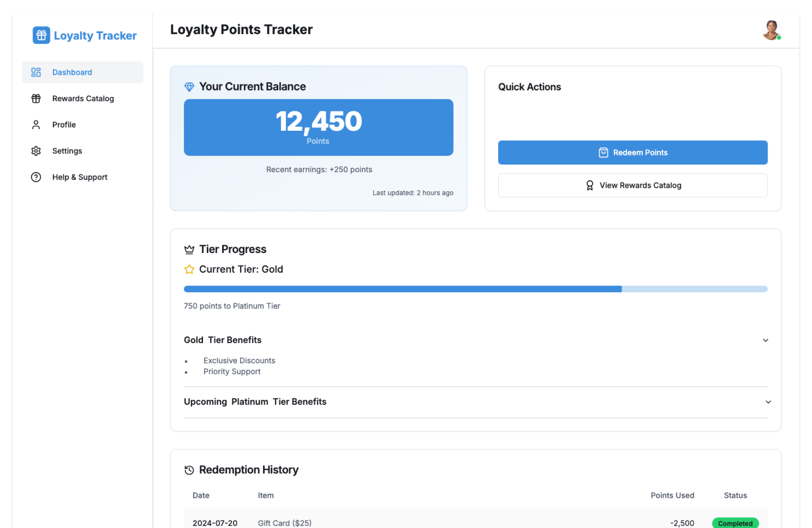
Task: Open the user avatar in header
Action: tap(771, 30)
